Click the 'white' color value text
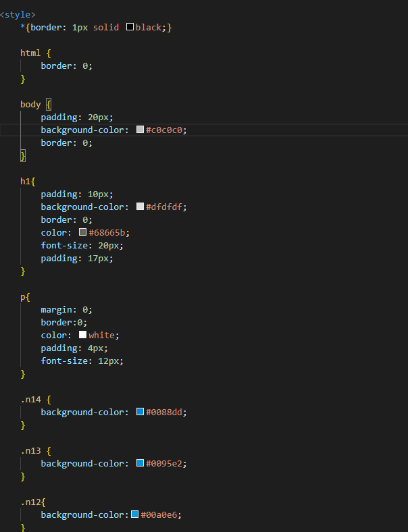 101,336
